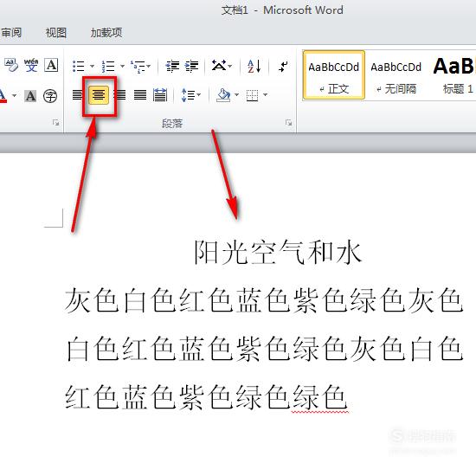Toggle Distributed alignment
The height and width of the screenshot is (476, 476).
160,94
